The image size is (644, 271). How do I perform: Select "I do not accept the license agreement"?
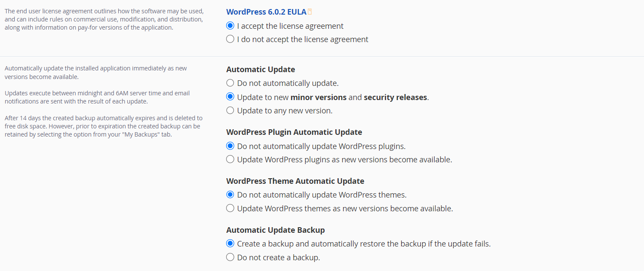230,39
